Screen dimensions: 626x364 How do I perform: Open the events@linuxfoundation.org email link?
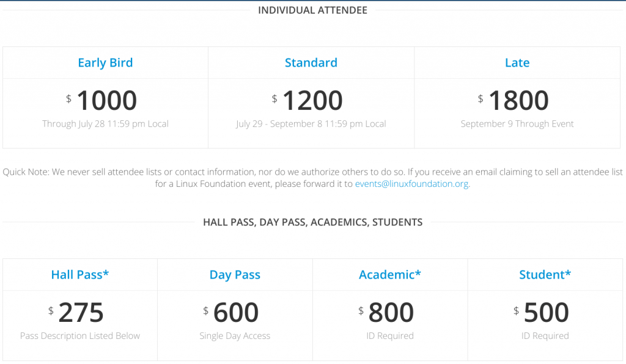pyautogui.click(x=412, y=184)
